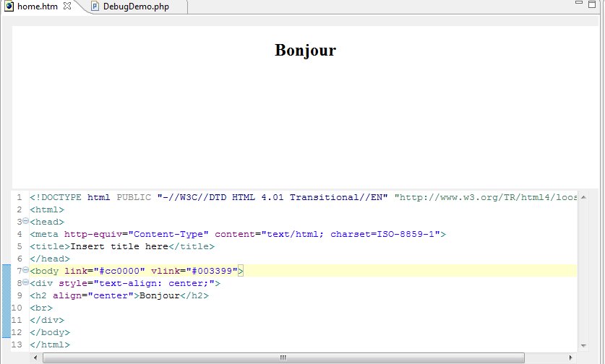Viewport: 605px width, 364px height.
Task: Click line number 5 in the gutter
Action: (20, 247)
